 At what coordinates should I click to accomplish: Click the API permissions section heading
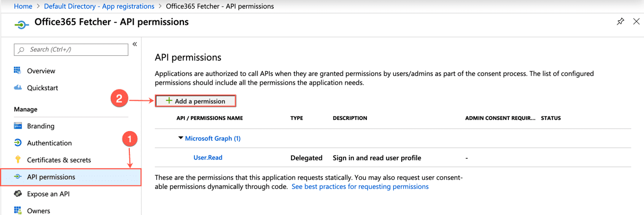coord(188,57)
